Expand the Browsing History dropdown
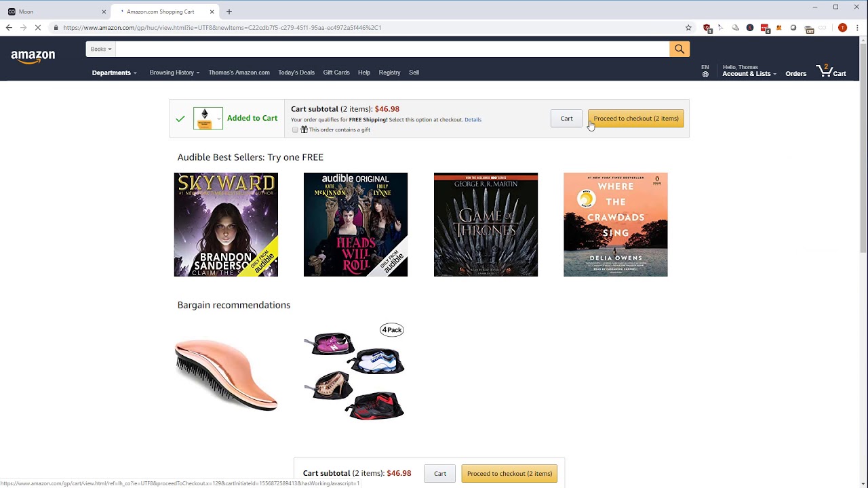The width and height of the screenshot is (868, 488). point(174,73)
